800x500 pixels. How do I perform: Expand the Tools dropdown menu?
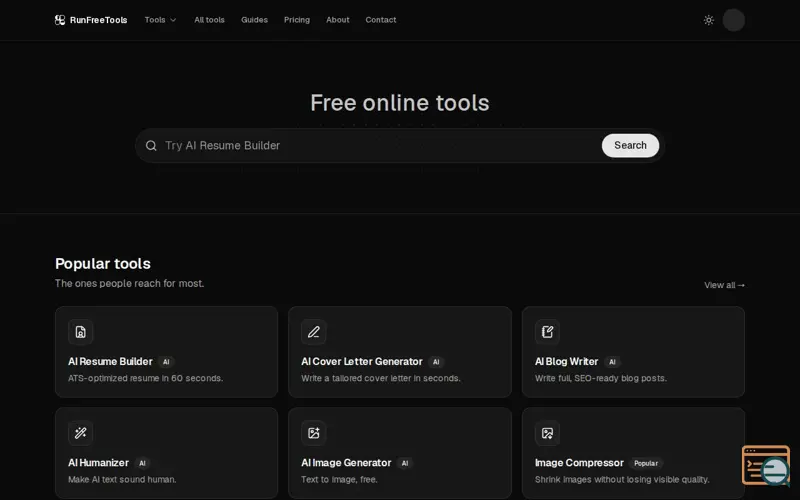[x=160, y=20]
